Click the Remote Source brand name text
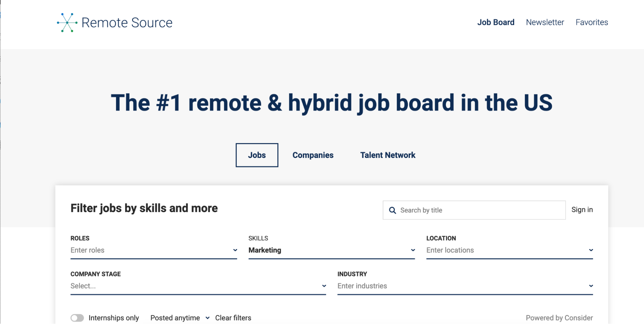The image size is (644, 324). (x=127, y=23)
